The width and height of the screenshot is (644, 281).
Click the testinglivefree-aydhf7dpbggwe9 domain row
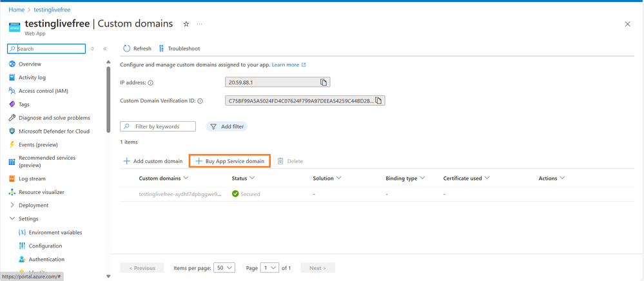(x=376, y=194)
